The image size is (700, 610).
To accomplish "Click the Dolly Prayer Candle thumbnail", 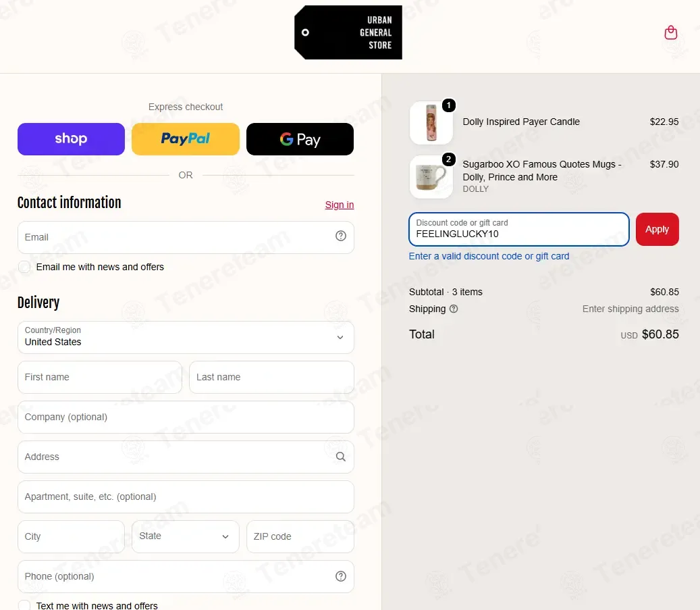I will [x=431, y=122].
